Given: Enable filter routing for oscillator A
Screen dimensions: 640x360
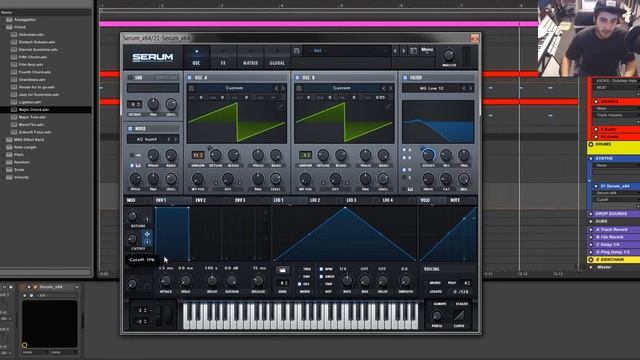Looking at the screenshot, I should click(x=404, y=150).
